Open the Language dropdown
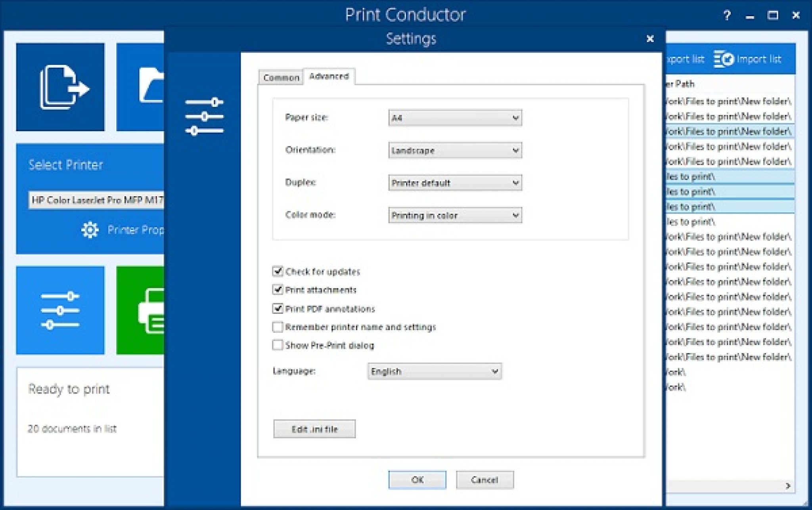Viewport: 812px width, 510px height. point(434,371)
